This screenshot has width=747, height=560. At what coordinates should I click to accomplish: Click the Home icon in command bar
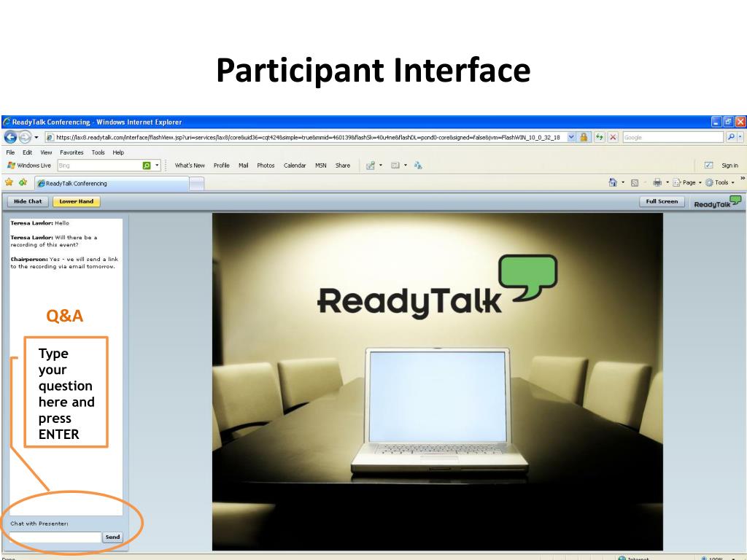[613, 182]
